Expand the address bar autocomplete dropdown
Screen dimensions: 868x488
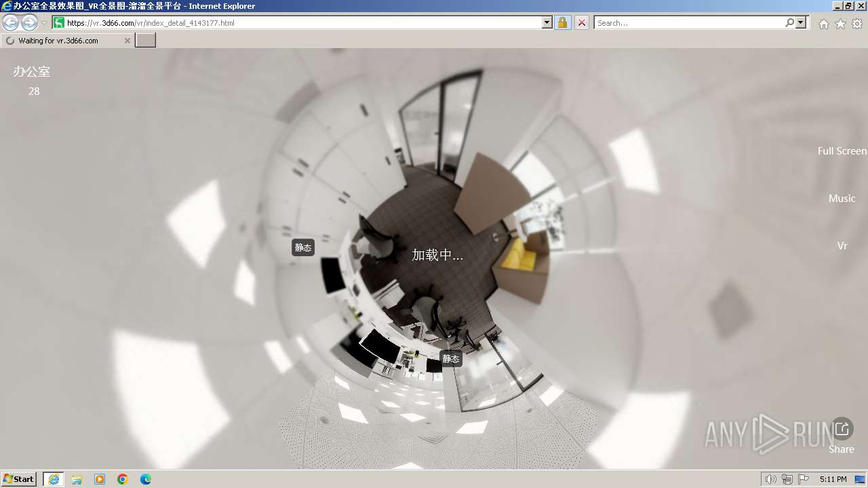(x=547, y=23)
